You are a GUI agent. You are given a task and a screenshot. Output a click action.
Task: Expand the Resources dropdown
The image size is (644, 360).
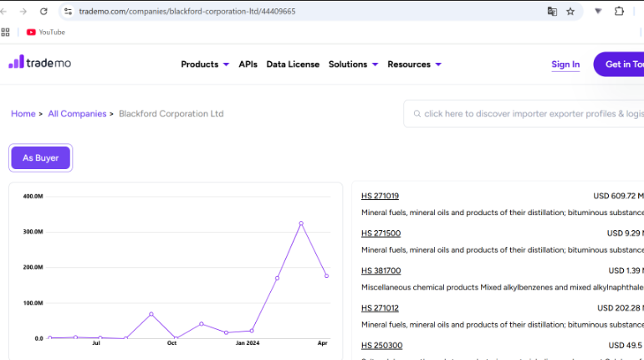(414, 64)
